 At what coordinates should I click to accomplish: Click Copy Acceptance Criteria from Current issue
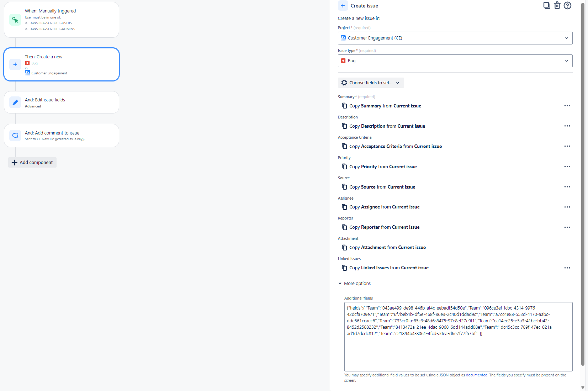click(x=396, y=146)
